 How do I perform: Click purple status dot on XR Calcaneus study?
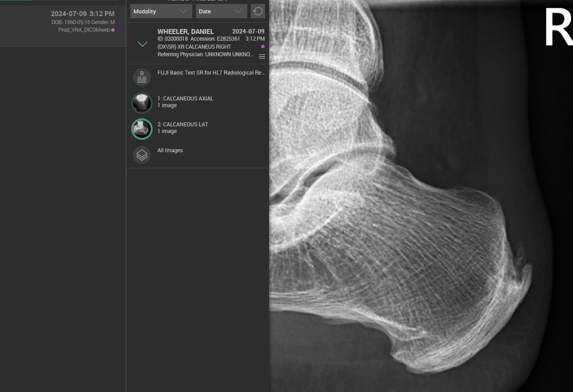[x=263, y=46]
